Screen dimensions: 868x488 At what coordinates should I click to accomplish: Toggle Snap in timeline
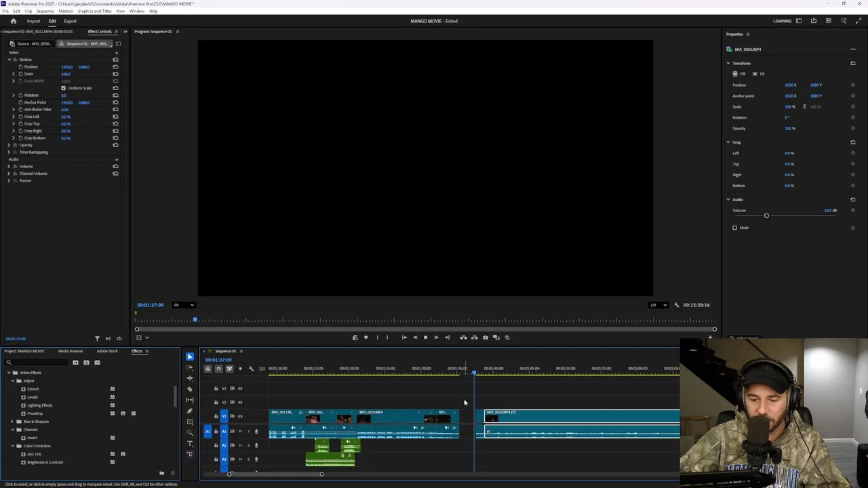pyautogui.click(x=218, y=369)
